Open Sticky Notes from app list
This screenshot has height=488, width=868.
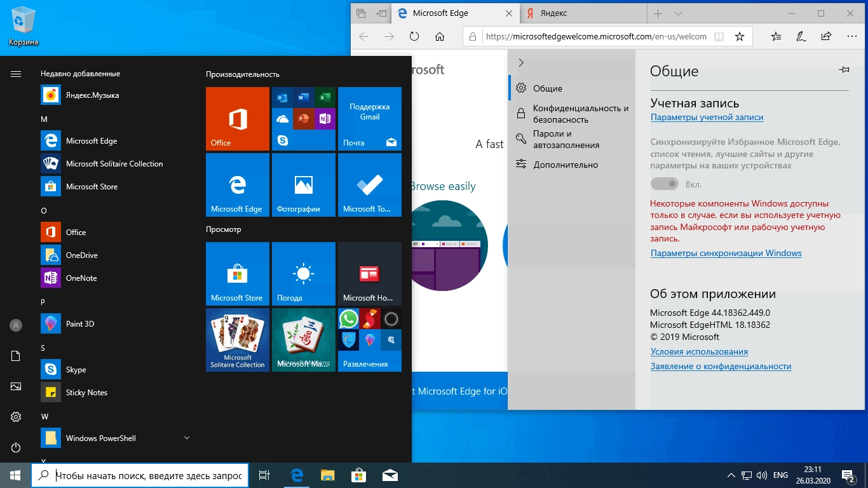(x=114, y=393)
